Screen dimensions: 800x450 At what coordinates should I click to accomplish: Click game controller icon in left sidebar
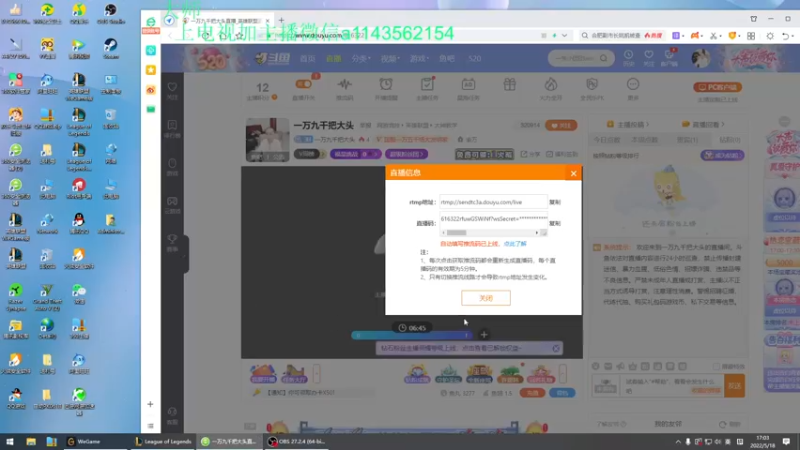tap(172, 204)
